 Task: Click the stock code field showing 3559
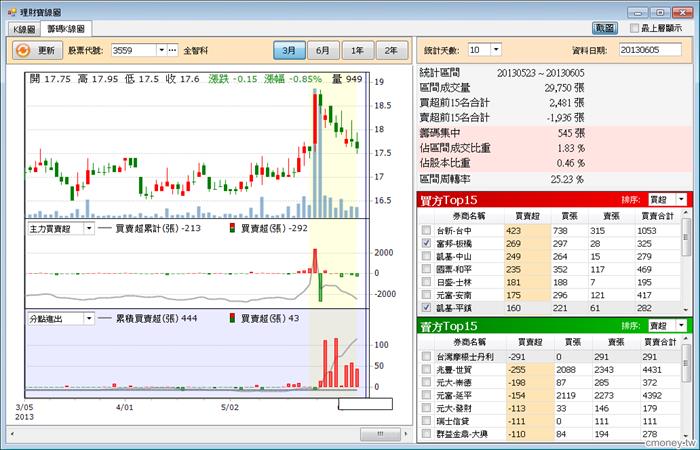(134, 50)
